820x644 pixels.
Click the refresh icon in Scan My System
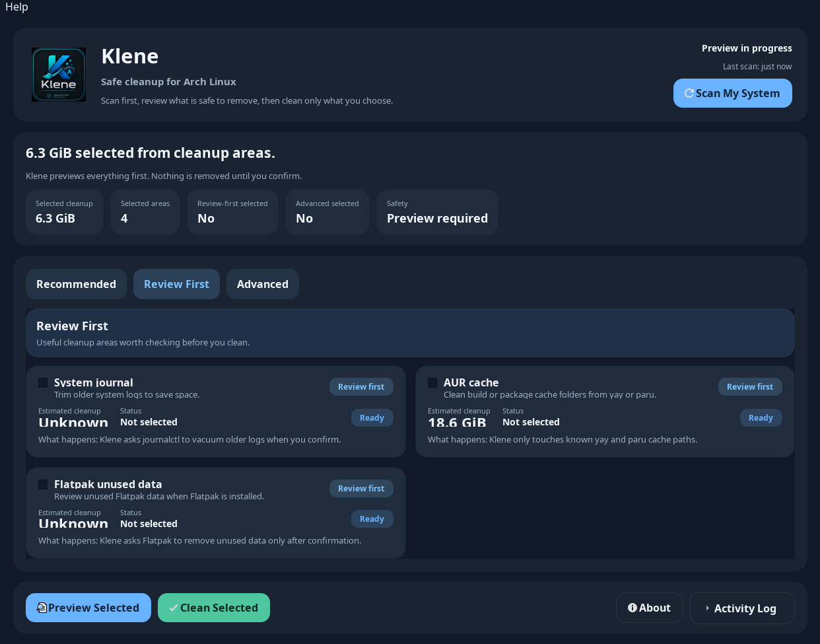coord(689,93)
